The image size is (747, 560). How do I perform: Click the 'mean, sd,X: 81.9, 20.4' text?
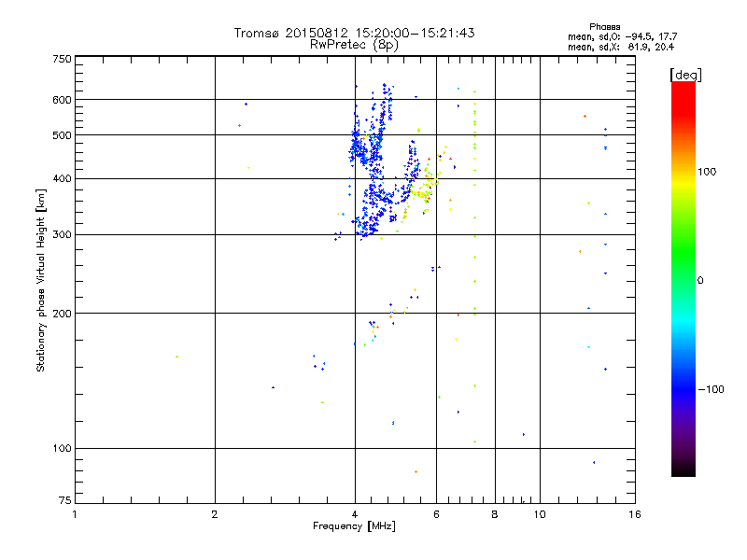coord(621,47)
